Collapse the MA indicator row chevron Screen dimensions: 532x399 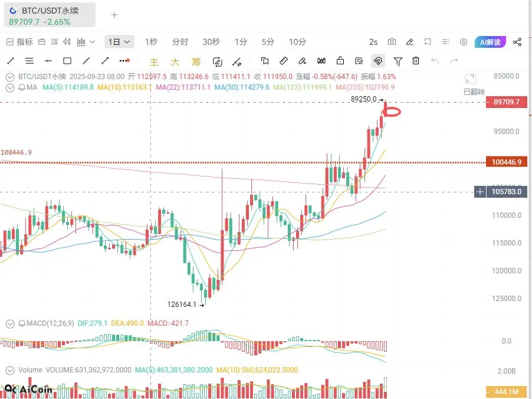click(x=10, y=88)
